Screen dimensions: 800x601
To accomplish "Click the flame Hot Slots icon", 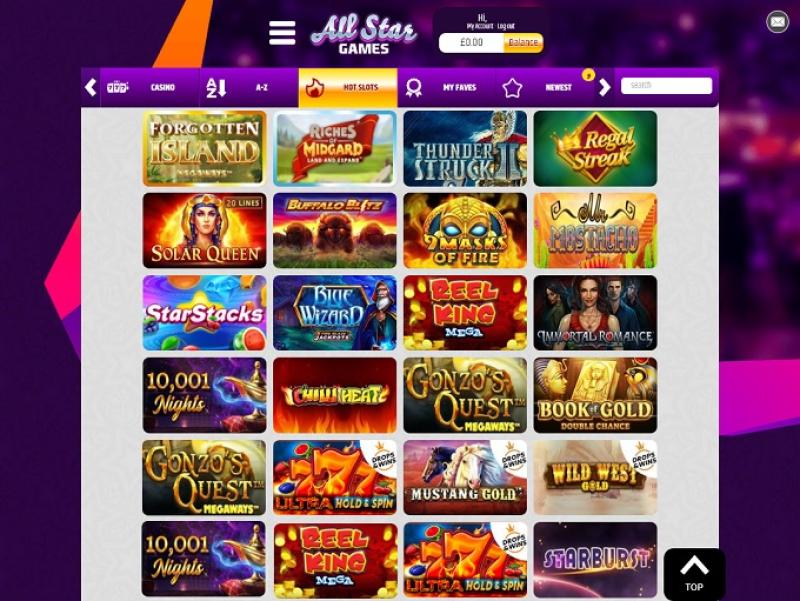I will tap(314, 88).
